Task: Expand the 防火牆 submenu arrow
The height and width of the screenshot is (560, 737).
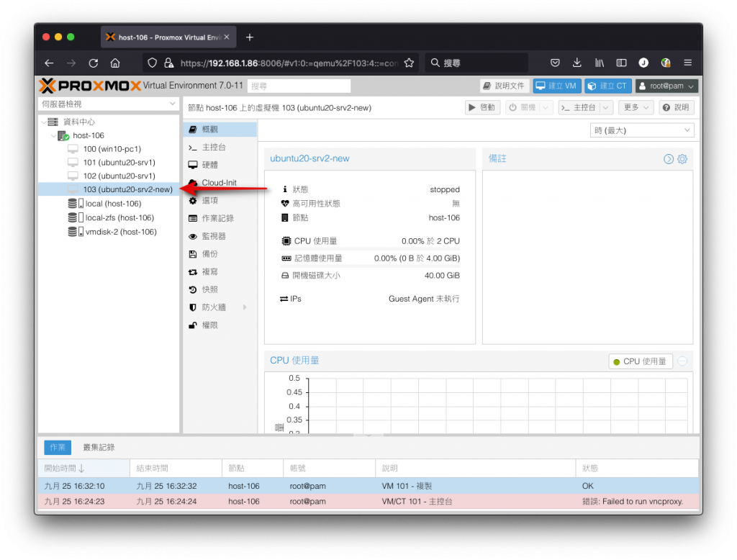Action: pyautogui.click(x=245, y=307)
